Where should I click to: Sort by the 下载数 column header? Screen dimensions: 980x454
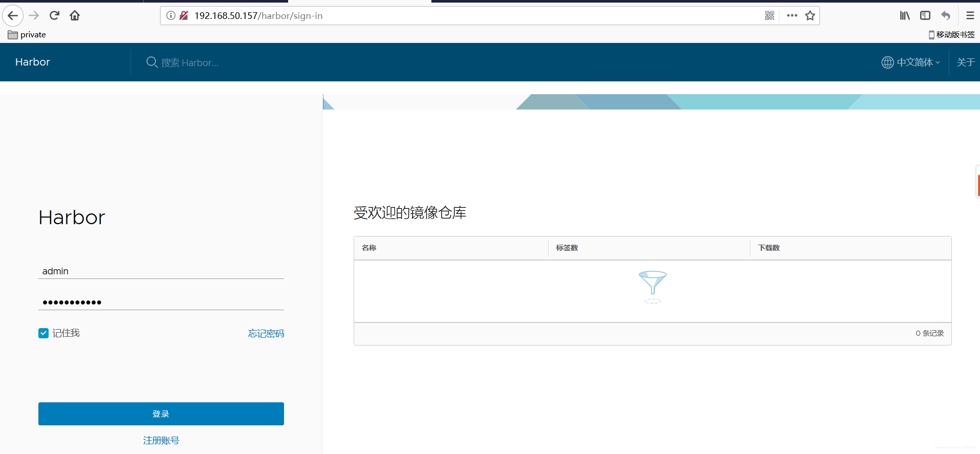[769, 248]
